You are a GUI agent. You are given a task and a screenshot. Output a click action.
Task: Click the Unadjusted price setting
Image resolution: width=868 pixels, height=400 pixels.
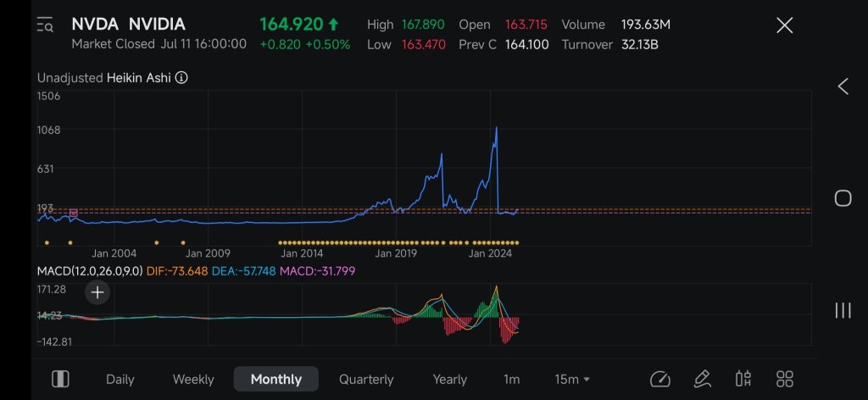[70, 78]
